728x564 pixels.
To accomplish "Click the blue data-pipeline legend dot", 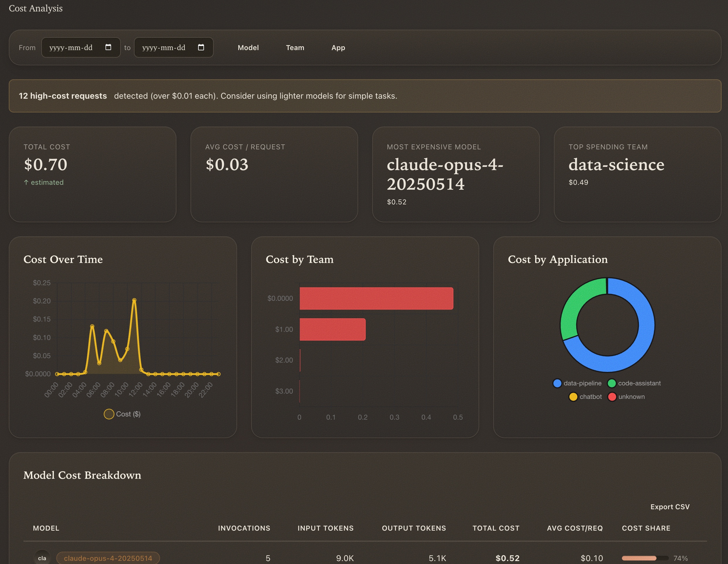I will point(557,383).
